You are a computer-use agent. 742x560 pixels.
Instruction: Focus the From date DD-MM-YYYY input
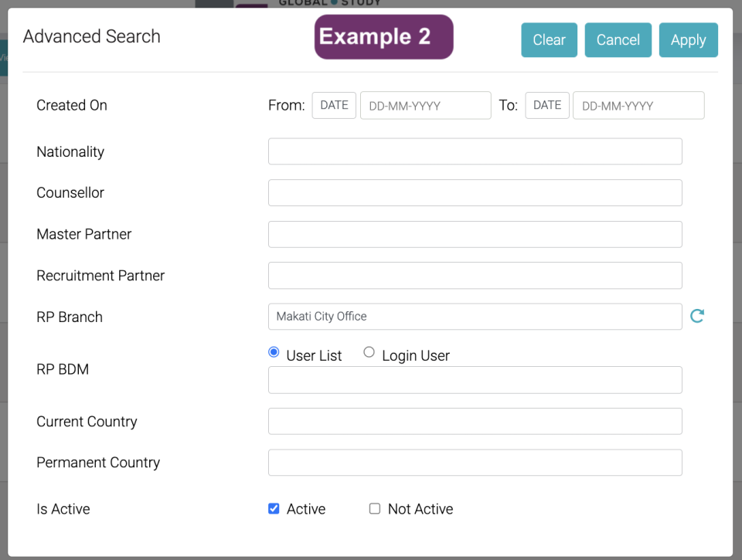425,105
